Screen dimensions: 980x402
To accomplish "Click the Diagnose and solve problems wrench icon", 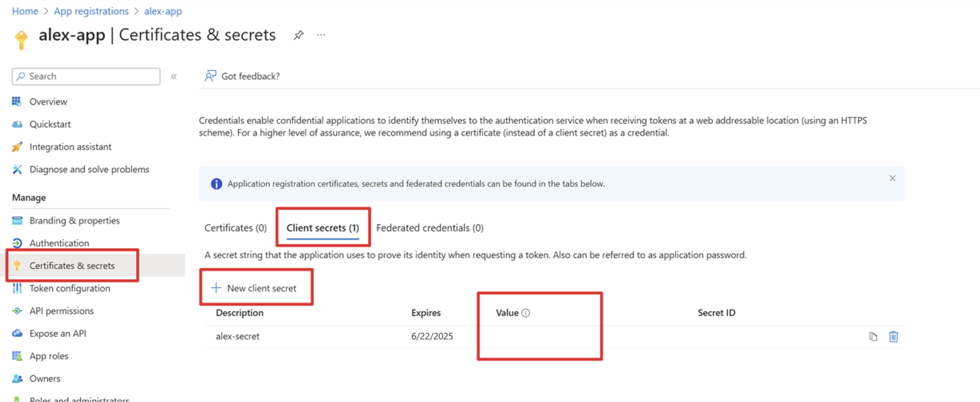I will tap(17, 169).
